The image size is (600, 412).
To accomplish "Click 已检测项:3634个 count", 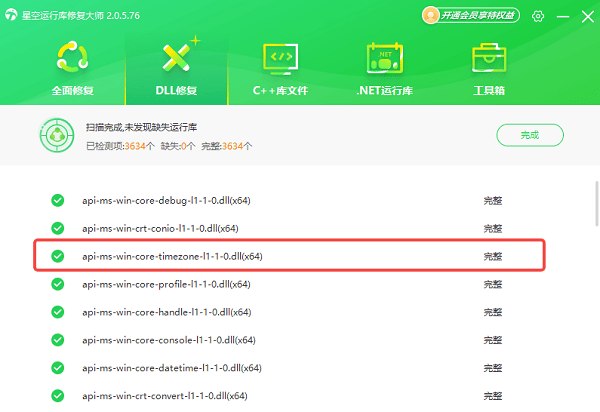I will [x=120, y=146].
